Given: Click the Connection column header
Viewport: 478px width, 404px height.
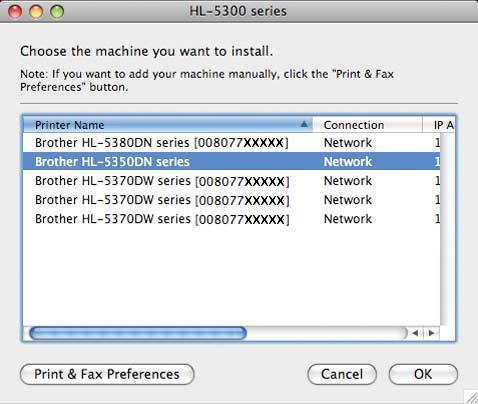Looking at the screenshot, I should [x=367, y=125].
